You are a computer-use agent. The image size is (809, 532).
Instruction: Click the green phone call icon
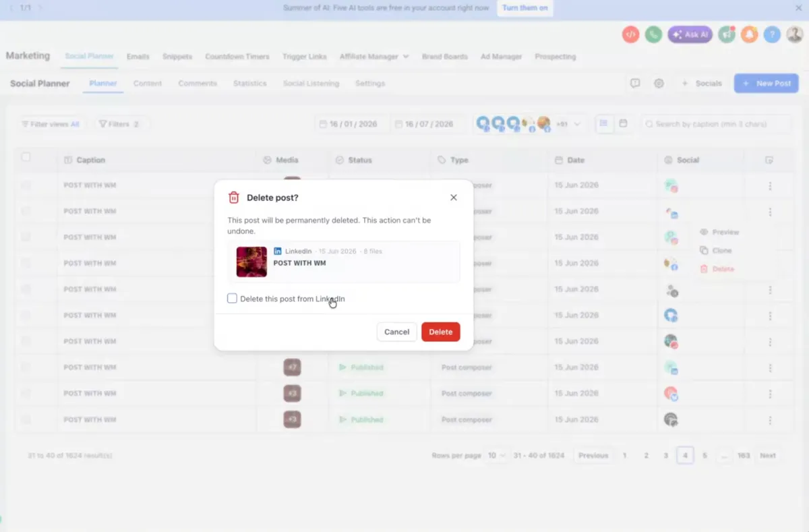point(653,34)
